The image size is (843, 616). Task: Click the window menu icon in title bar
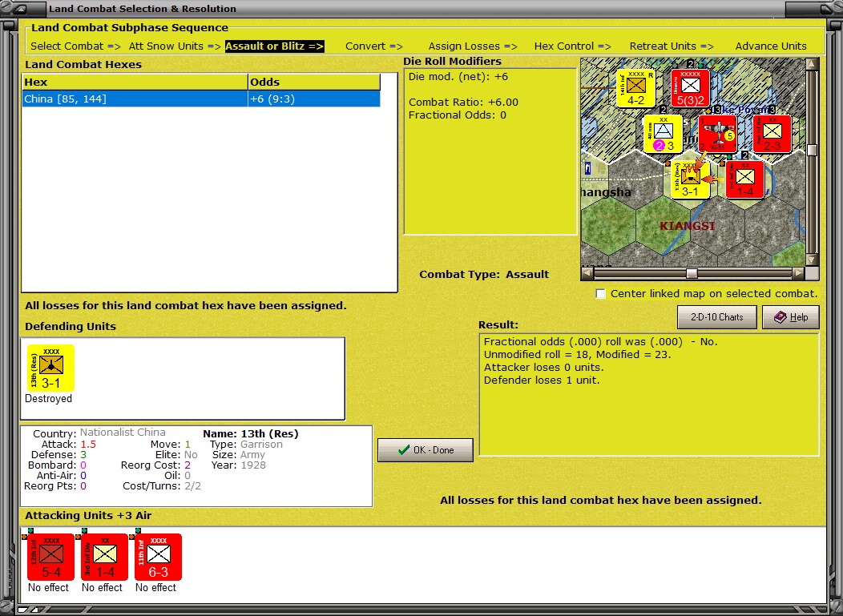click(22, 9)
